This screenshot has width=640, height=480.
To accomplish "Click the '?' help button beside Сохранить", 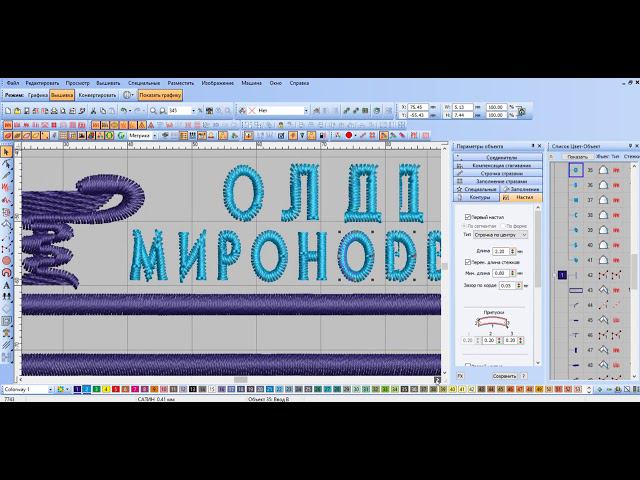I will [523, 376].
